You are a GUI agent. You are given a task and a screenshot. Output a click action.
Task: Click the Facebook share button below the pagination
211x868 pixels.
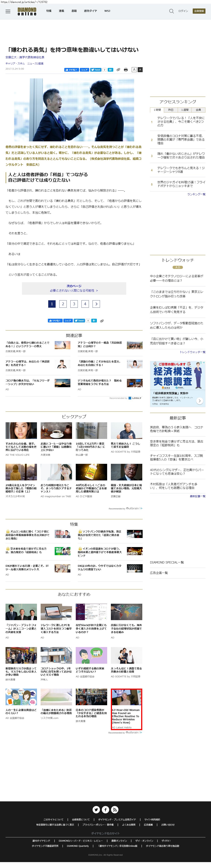tap(68, 320)
